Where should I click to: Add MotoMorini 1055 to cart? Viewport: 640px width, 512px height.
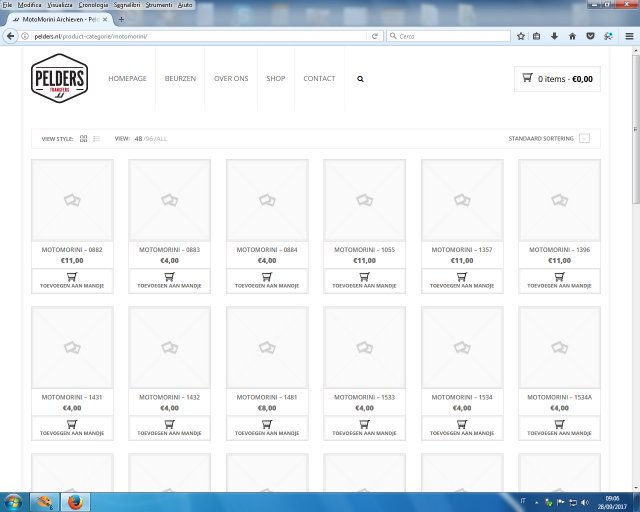click(x=364, y=280)
